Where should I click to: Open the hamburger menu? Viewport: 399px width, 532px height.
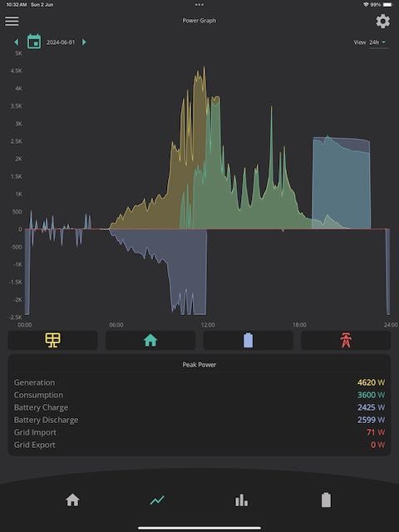tap(12, 21)
